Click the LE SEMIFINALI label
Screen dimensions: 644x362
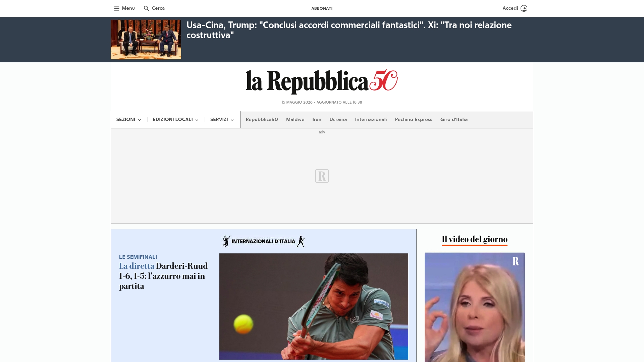[x=138, y=257]
